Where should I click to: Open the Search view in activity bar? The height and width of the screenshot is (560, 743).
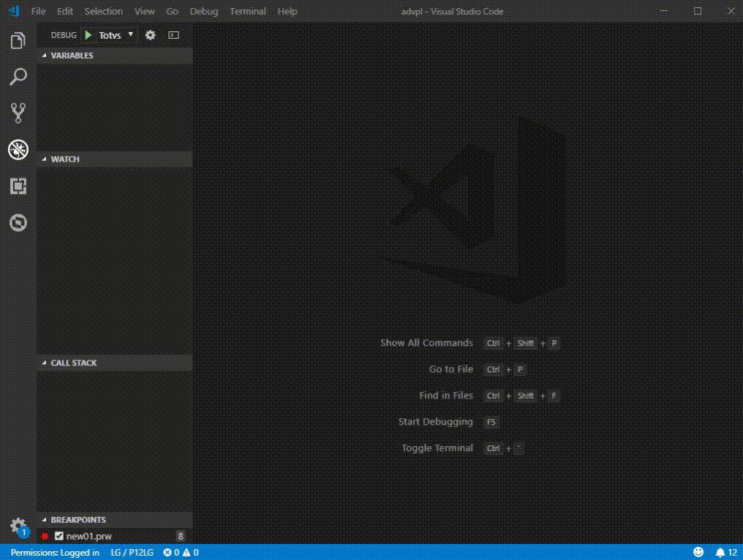18,77
